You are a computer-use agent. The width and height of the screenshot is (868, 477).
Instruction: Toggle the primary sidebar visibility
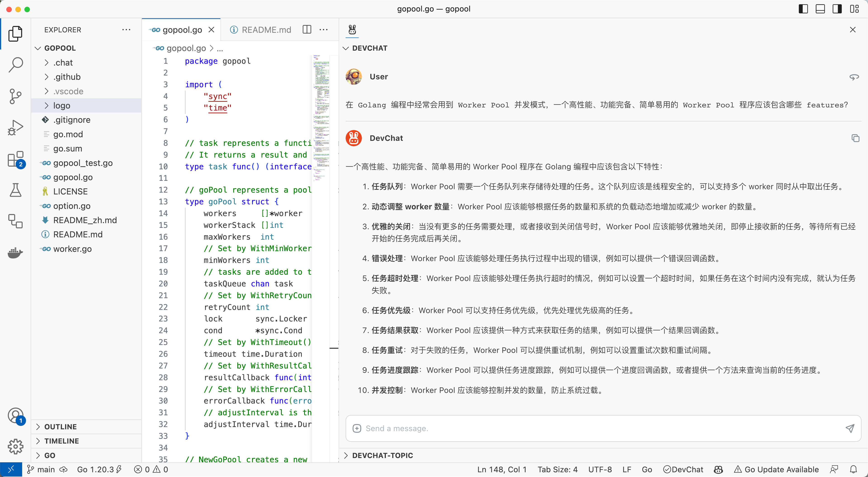803,9
